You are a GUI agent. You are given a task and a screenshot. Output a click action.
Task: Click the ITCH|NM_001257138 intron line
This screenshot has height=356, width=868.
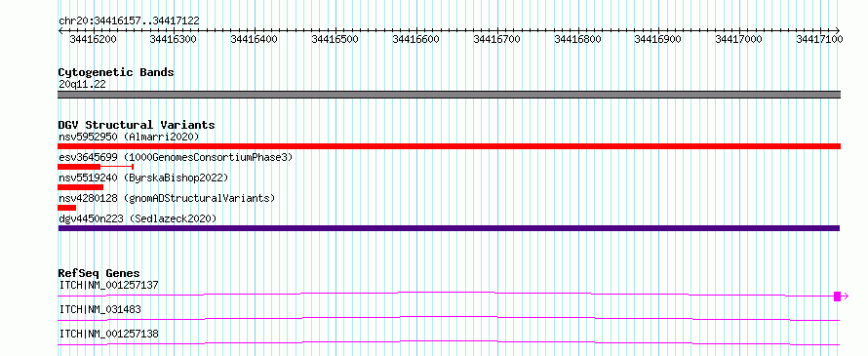(449, 342)
